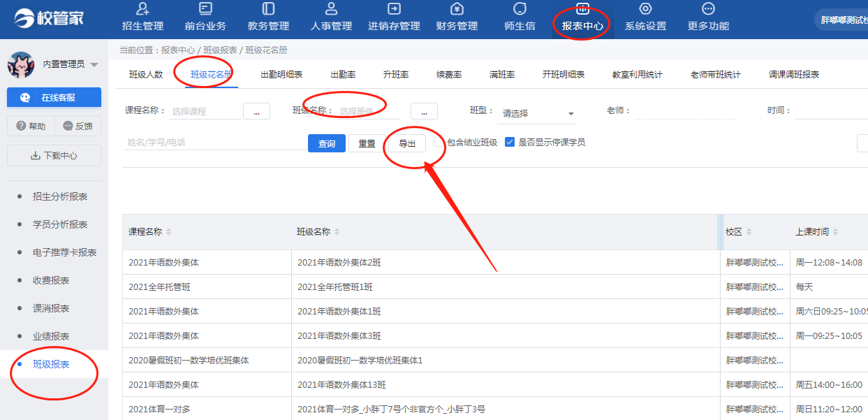Select class cell 2021年语数外集体13班
This screenshot has width=868, height=420.
[341, 385]
